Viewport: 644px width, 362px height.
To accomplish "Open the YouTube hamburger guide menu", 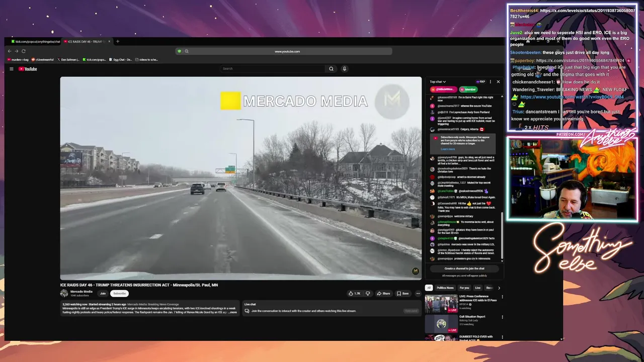I will pyautogui.click(x=11, y=69).
